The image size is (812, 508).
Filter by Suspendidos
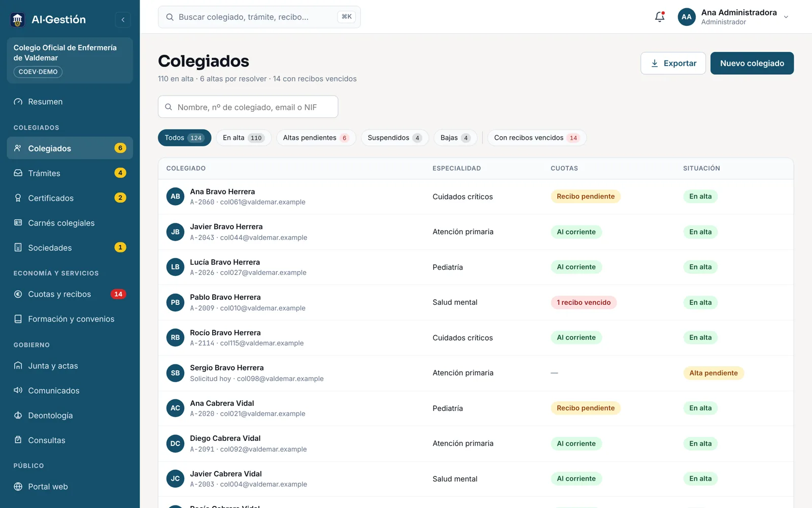(x=395, y=138)
